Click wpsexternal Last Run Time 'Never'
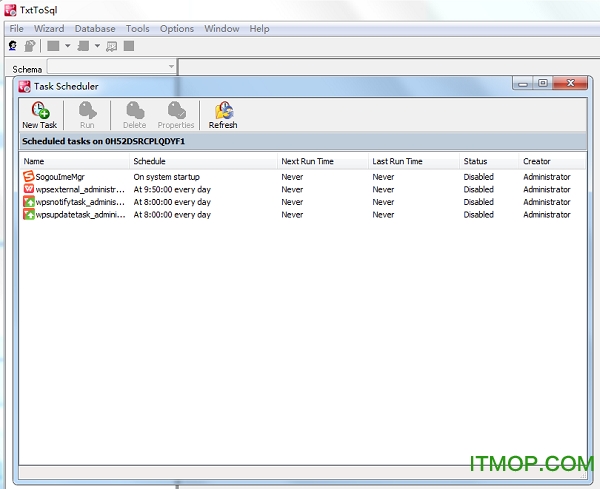This screenshot has width=600, height=489. 383,189
